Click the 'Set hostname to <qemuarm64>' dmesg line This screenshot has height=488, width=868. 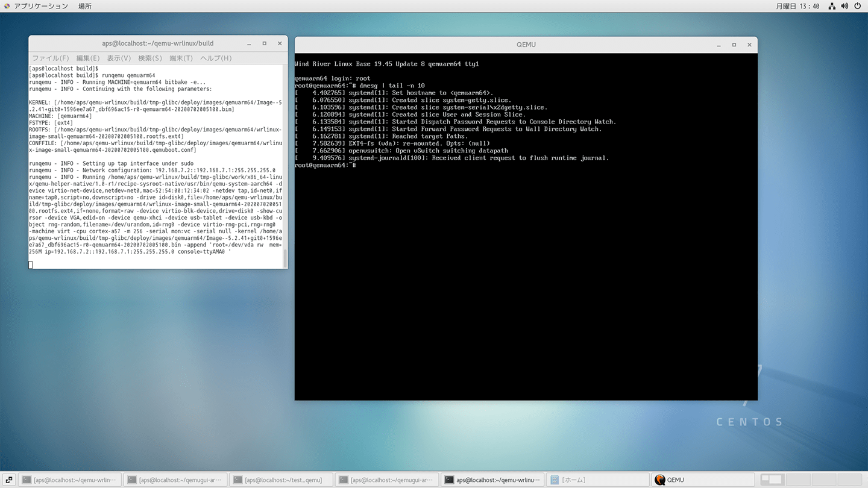pos(394,93)
